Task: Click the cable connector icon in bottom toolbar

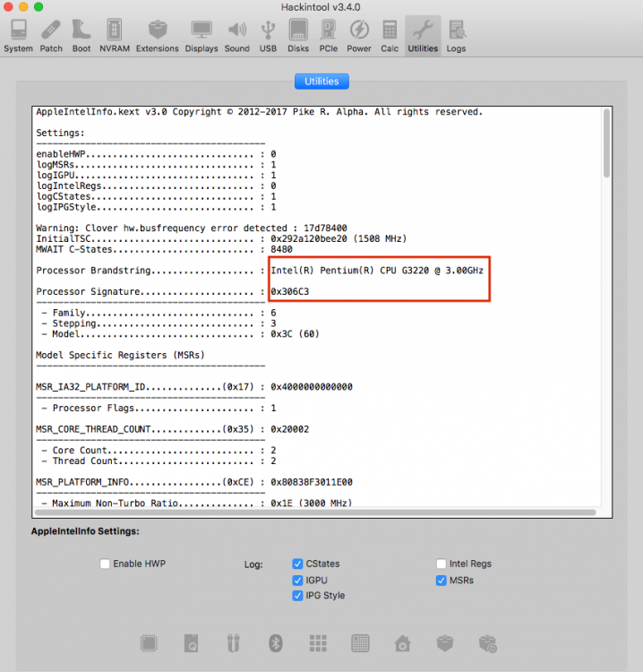Action: [x=234, y=643]
